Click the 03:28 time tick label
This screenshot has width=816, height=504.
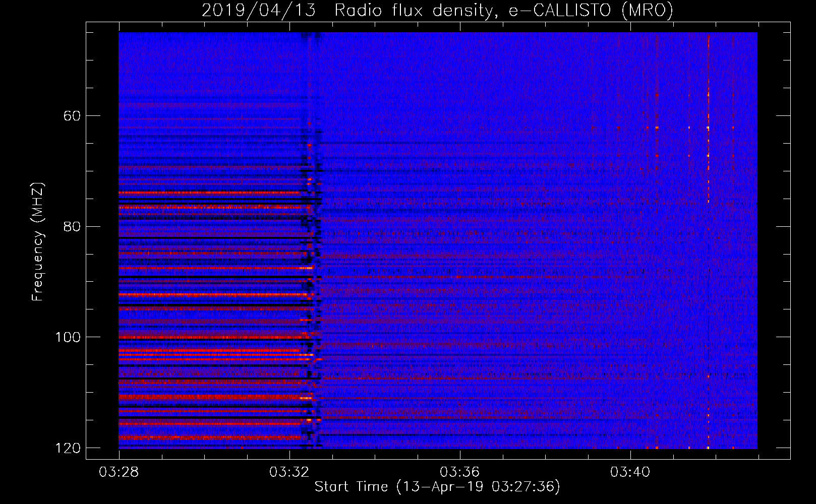pyautogui.click(x=119, y=472)
